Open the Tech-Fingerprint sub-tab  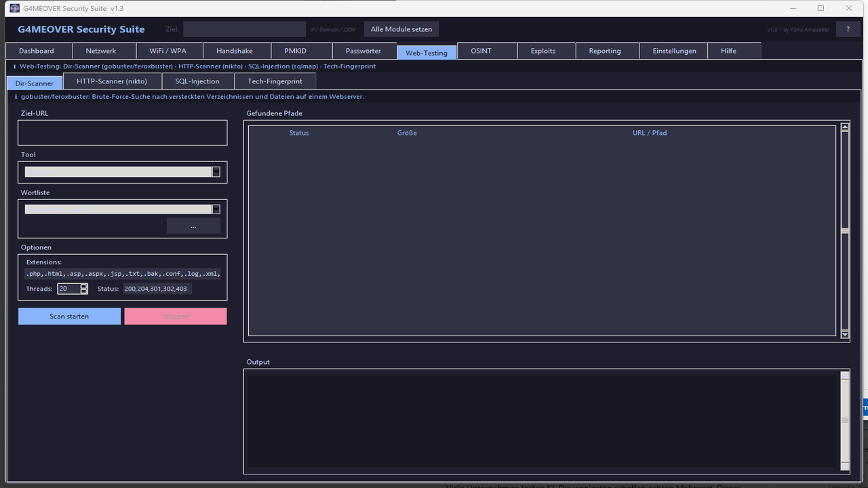point(275,81)
